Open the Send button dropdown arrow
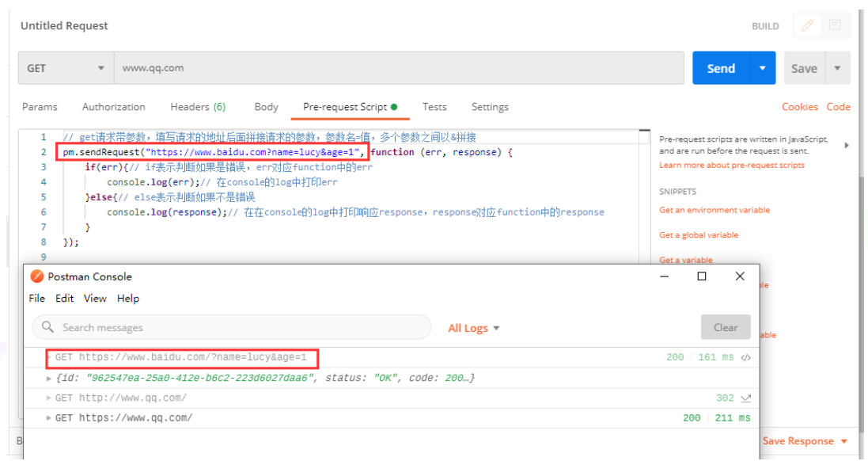 click(762, 68)
